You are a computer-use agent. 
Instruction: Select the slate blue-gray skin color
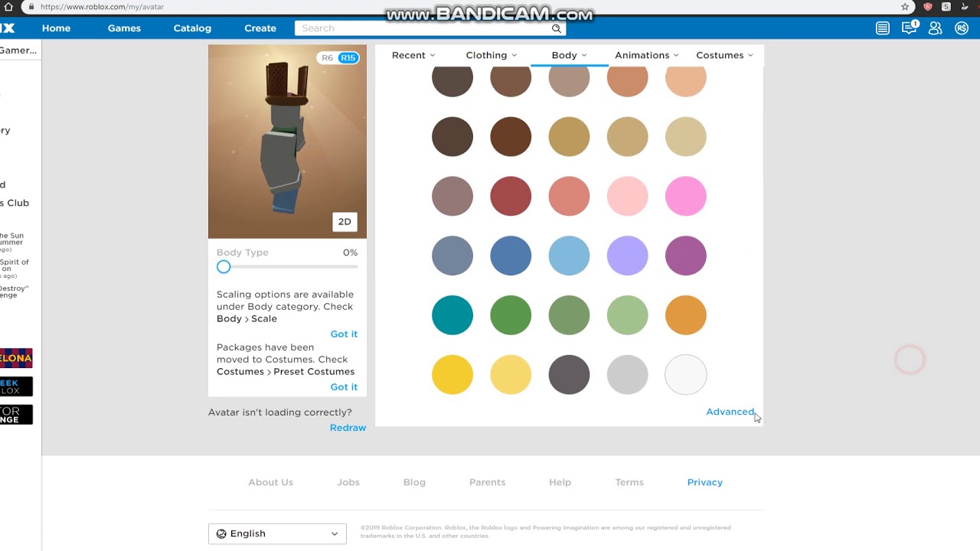452,256
